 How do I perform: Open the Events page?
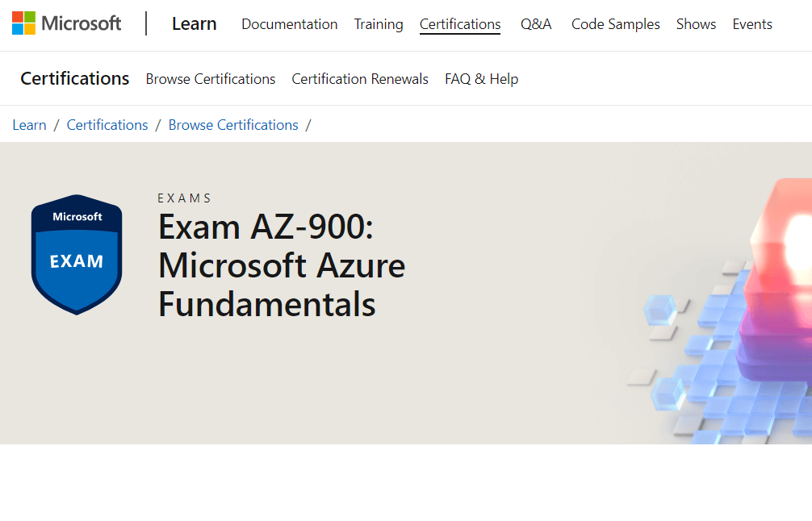(751, 24)
